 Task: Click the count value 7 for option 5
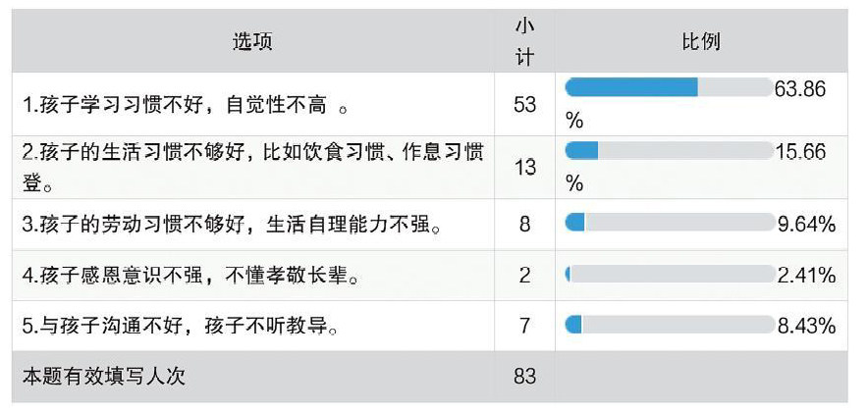[x=524, y=326]
